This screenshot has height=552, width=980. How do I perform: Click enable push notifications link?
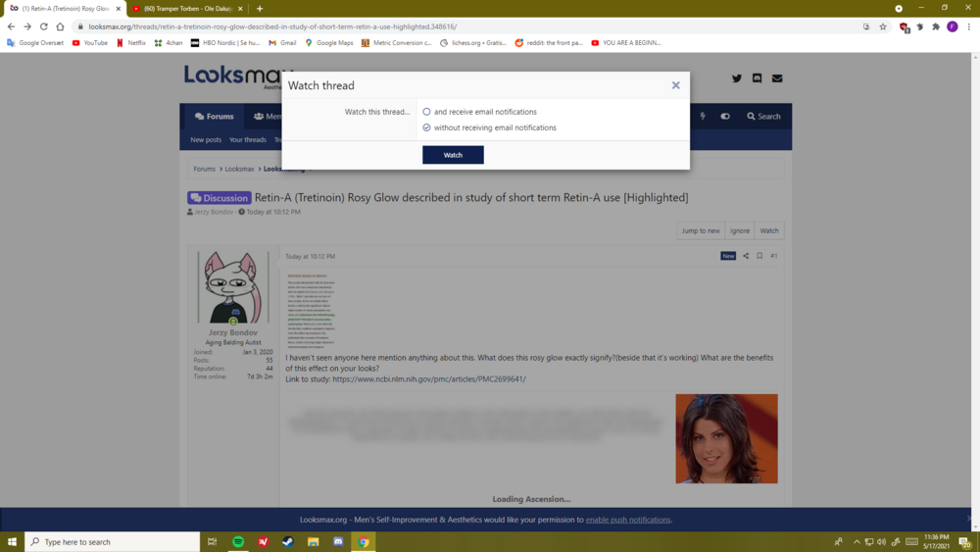[628, 520]
